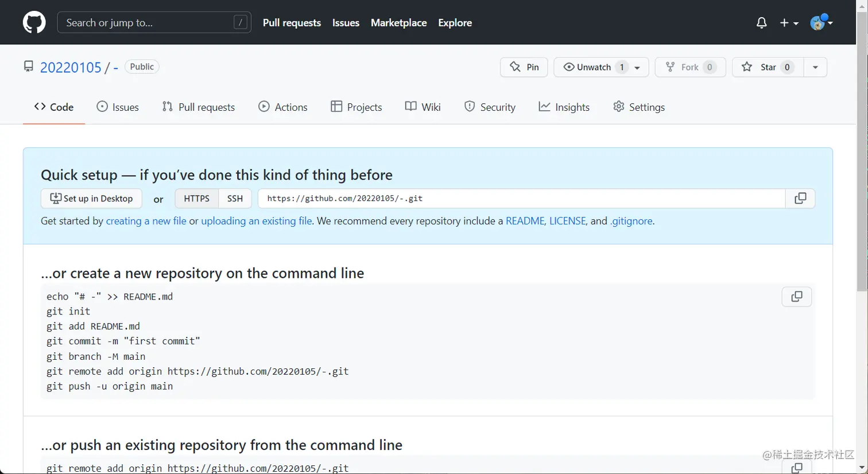The height and width of the screenshot is (474, 868).
Task: Pin this repository
Action: coord(524,67)
